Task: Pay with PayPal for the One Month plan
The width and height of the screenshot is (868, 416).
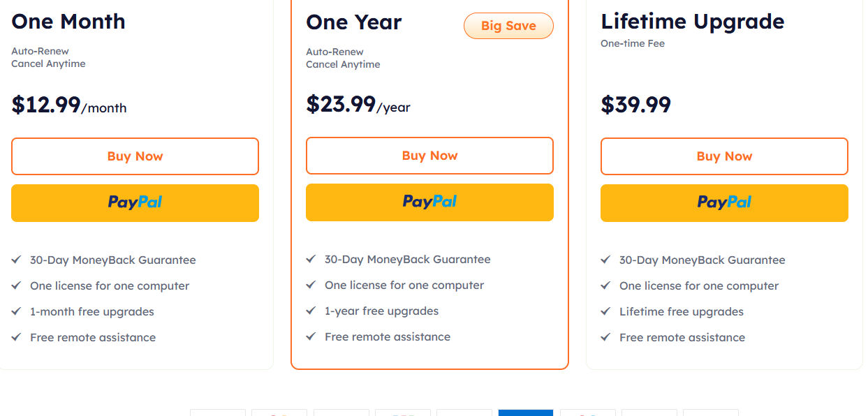Action: [x=135, y=202]
